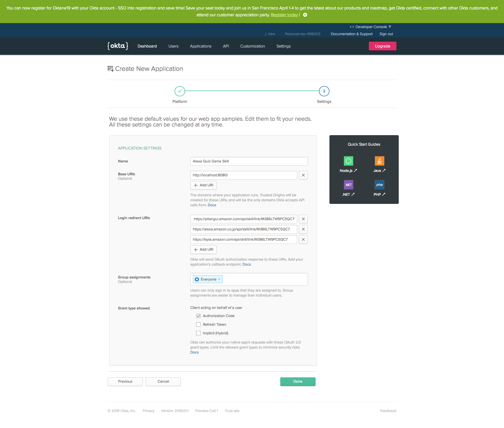This screenshot has height=428, width=504.
Task: Enable the Refresh Token checkbox
Action: [198, 324]
